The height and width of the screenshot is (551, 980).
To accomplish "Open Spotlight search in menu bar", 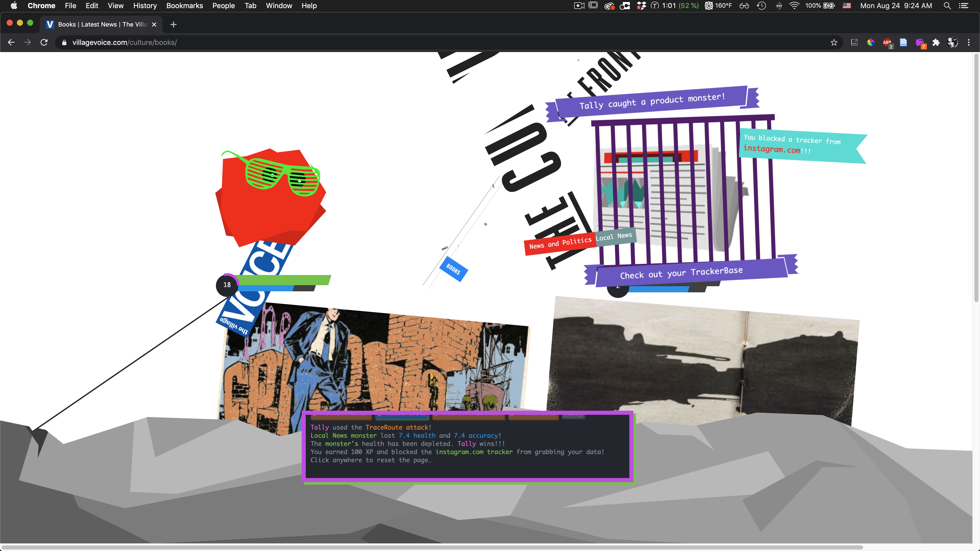I will [x=947, y=5].
